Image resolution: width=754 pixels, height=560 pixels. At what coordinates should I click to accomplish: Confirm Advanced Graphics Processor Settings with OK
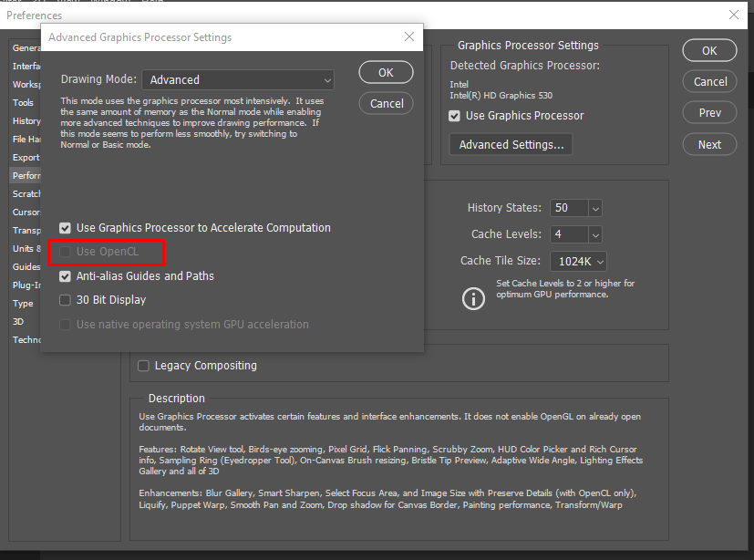[386, 71]
